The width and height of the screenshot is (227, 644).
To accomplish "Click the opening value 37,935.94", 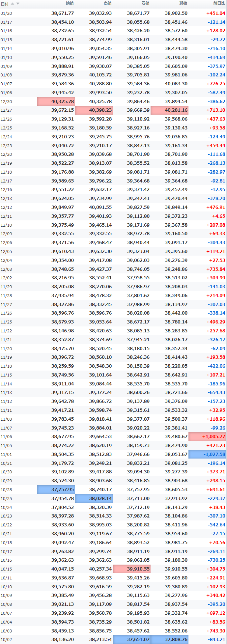I will tap(63, 295).
